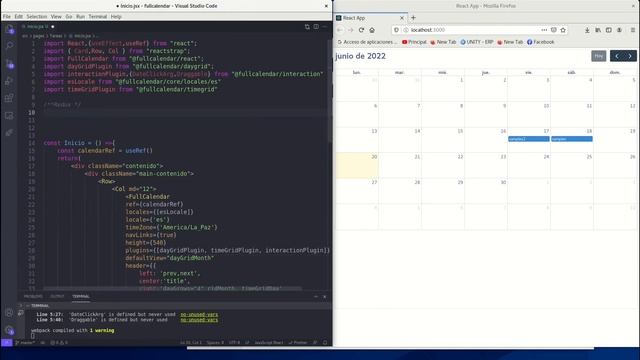
Task: Click the horizontal scrollbar under the code
Action: (x=173, y=288)
